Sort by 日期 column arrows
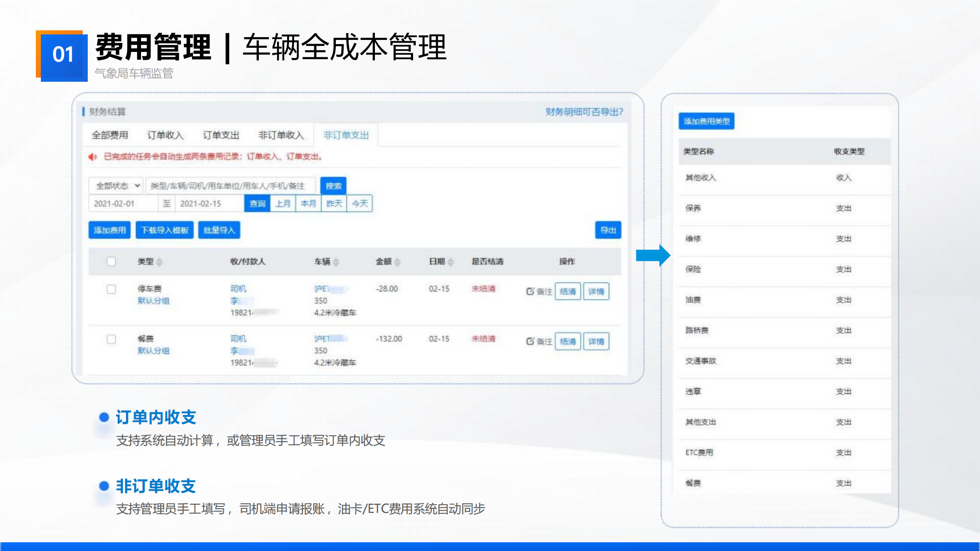The image size is (980, 551). point(451,262)
